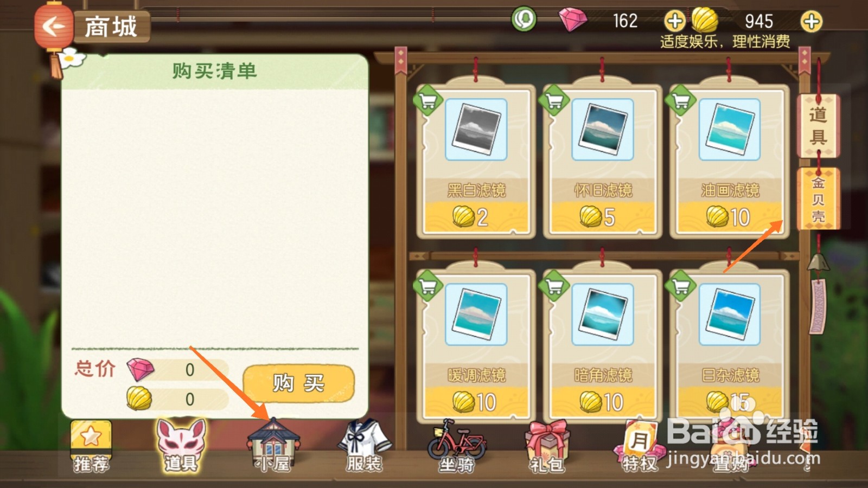Add 暖调滤镜 to cart via cart icon
The image size is (868, 488).
(428, 286)
